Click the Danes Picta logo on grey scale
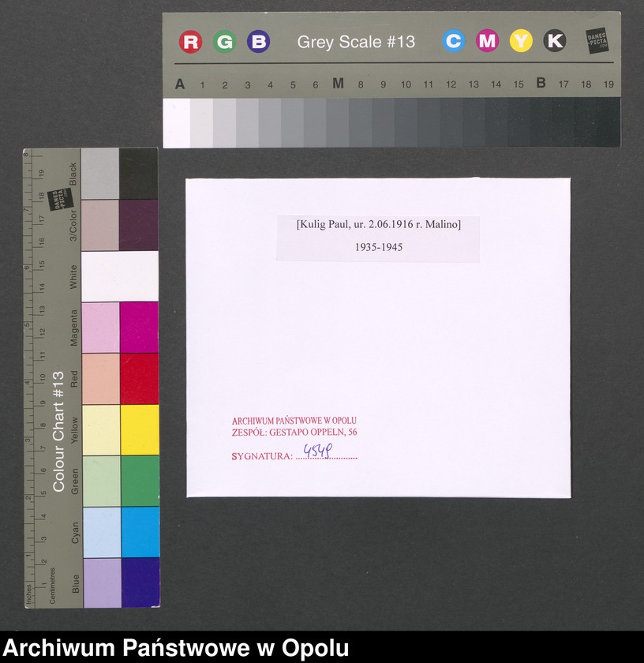The image size is (644, 663). point(597,41)
